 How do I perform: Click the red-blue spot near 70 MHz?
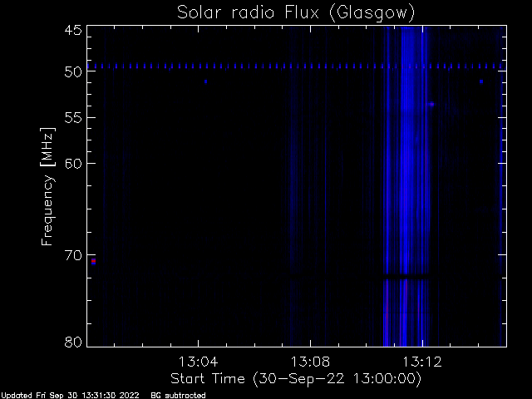pyautogui.click(x=93, y=261)
